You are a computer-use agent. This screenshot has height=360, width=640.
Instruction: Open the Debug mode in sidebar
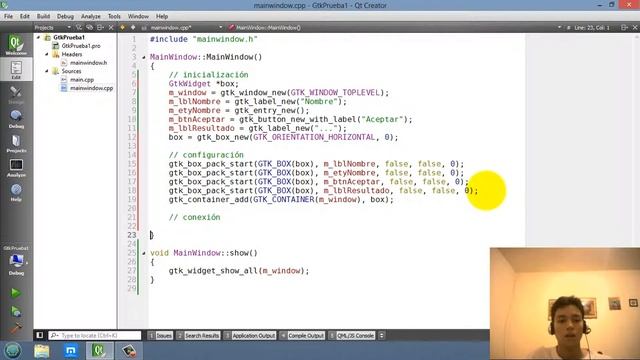(16, 119)
